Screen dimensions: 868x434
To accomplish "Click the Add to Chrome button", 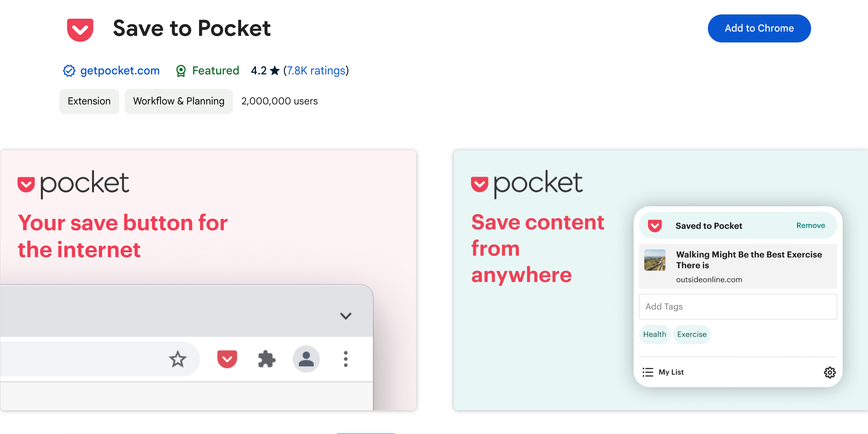I will (760, 28).
